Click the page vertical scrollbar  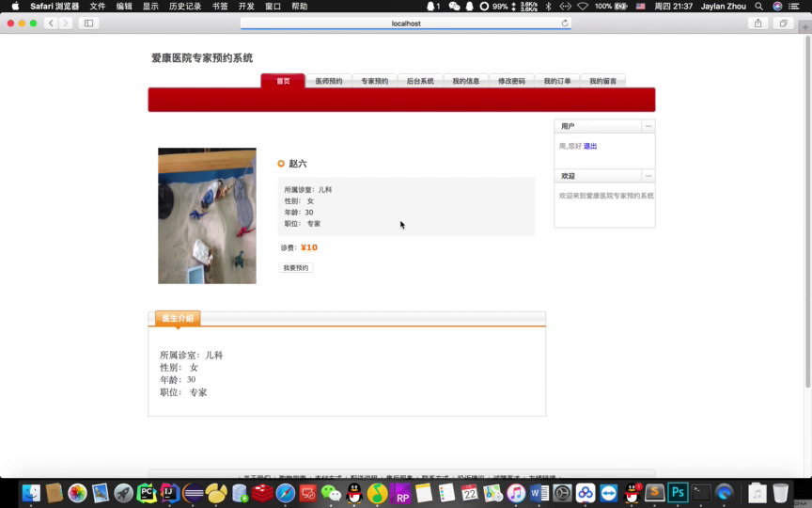pos(807,213)
